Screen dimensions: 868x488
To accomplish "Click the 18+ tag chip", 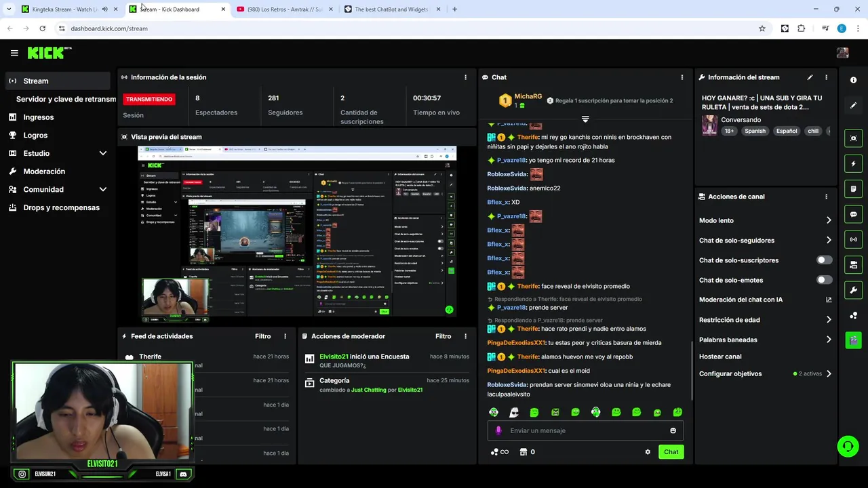I will (x=729, y=131).
